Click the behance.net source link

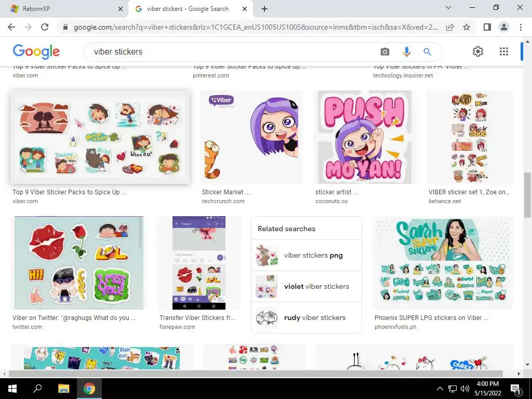[x=445, y=201]
